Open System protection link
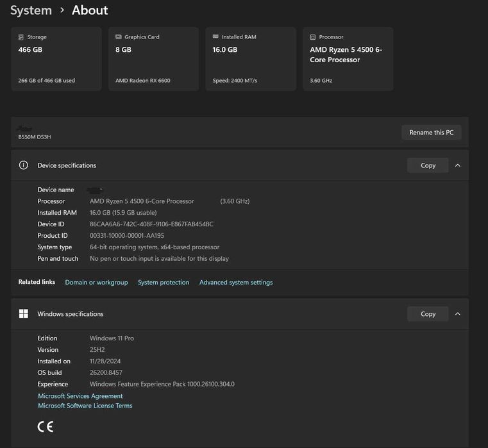This screenshot has height=448, width=488. coord(164,283)
